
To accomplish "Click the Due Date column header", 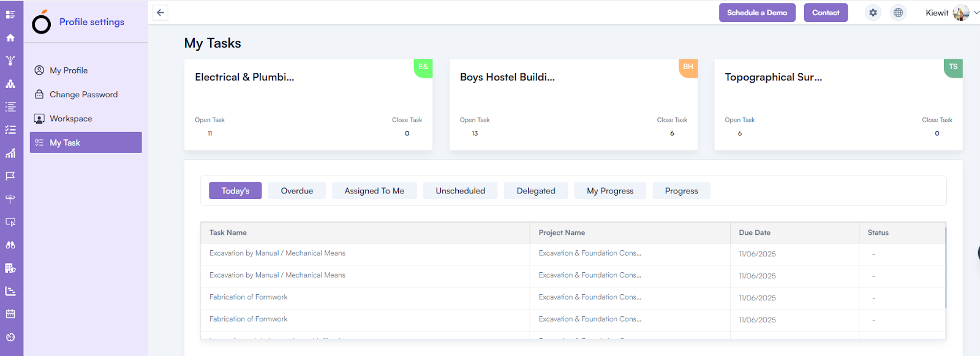I will [755, 232].
